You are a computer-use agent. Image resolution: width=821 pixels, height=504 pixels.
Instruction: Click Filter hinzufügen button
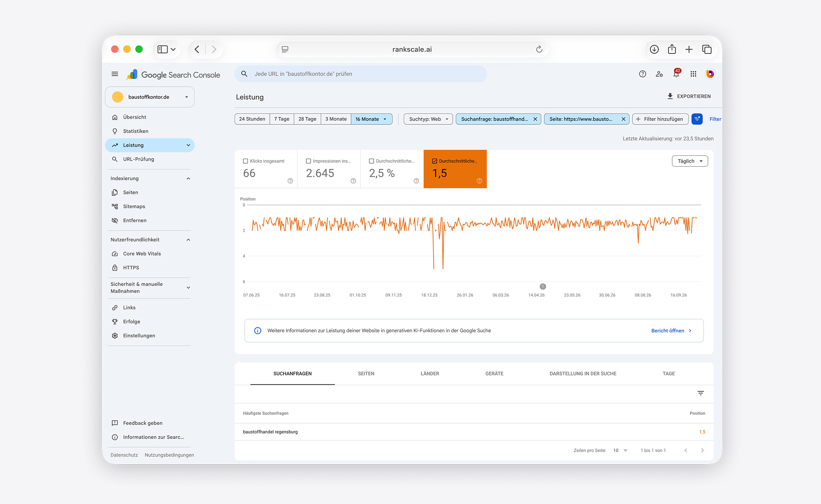(660, 119)
